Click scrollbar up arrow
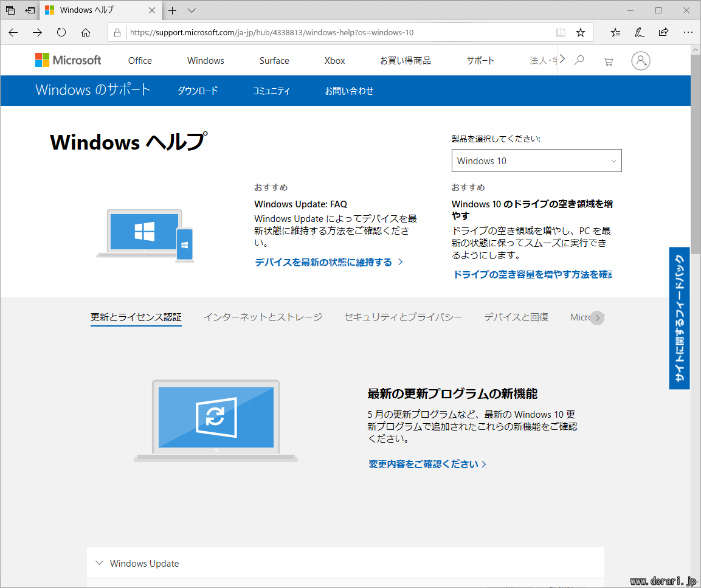701x588 pixels. click(696, 50)
